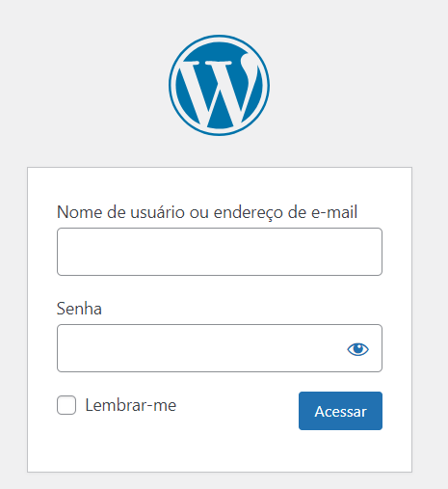Click the "Nome de usuário ou endereço de e-mail" label
448x489 pixels.
point(207,212)
